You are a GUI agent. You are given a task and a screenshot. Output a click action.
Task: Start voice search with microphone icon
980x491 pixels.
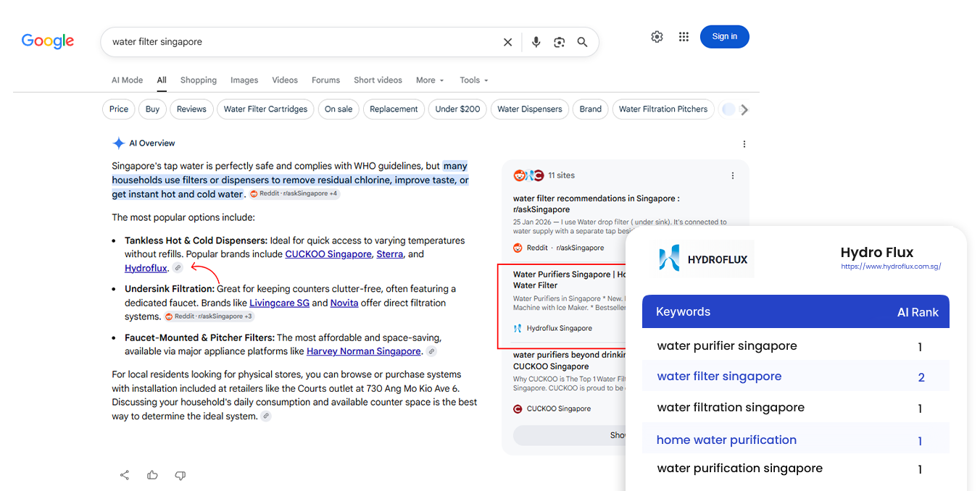click(536, 42)
